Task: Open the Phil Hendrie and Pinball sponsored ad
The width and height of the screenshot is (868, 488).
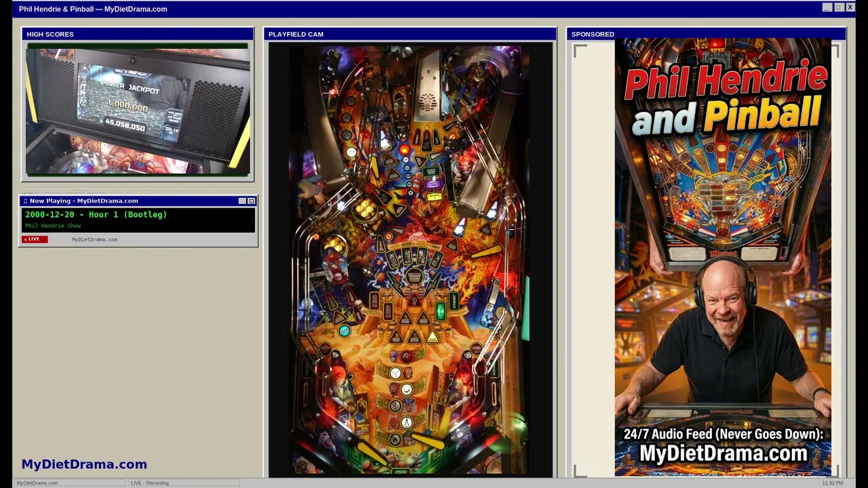Action: click(723, 258)
